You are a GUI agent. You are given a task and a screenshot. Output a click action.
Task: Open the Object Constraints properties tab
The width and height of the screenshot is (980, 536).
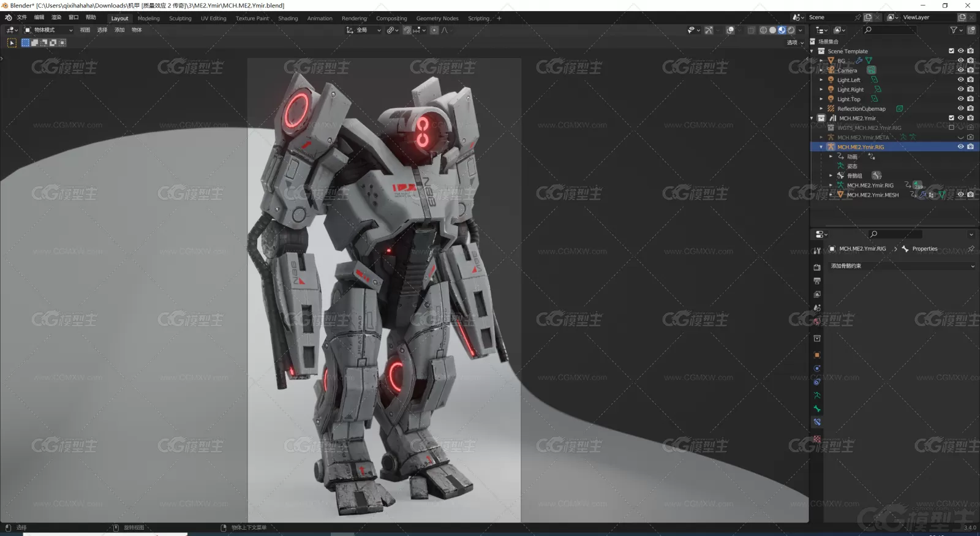(x=817, y=382)
